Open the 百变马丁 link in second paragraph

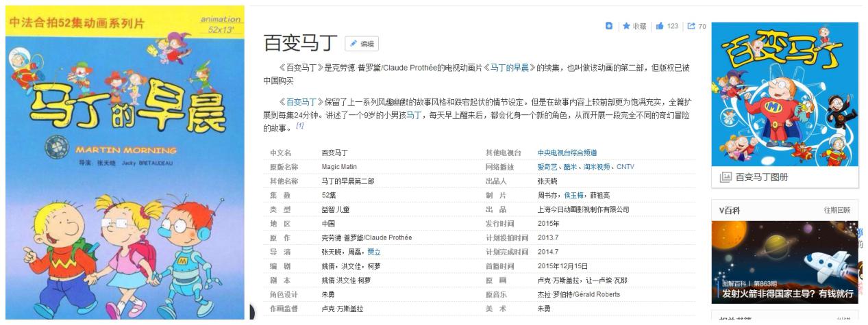(301, 103)
